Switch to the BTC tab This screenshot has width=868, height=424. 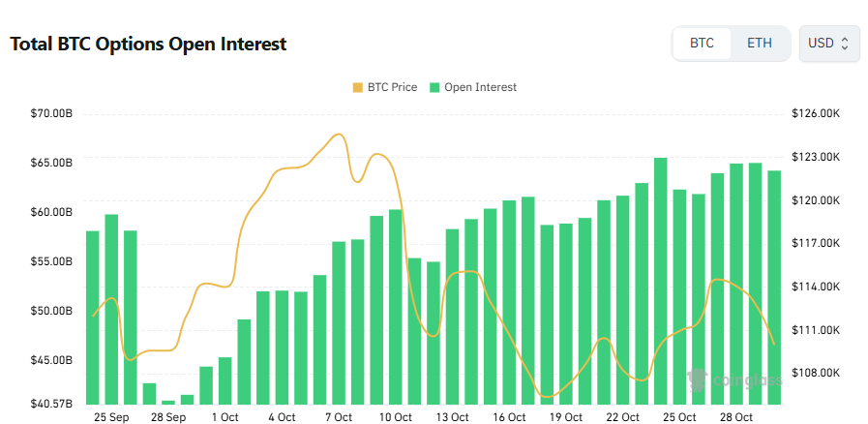702,44
